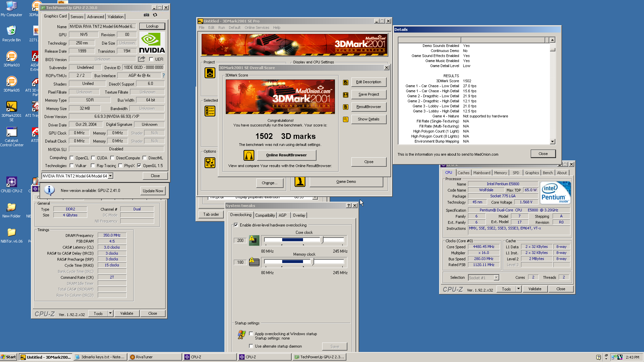Open Recycle Bin desktop icon
This screenshot has height=362, width=644.
[x=11, y=34]
